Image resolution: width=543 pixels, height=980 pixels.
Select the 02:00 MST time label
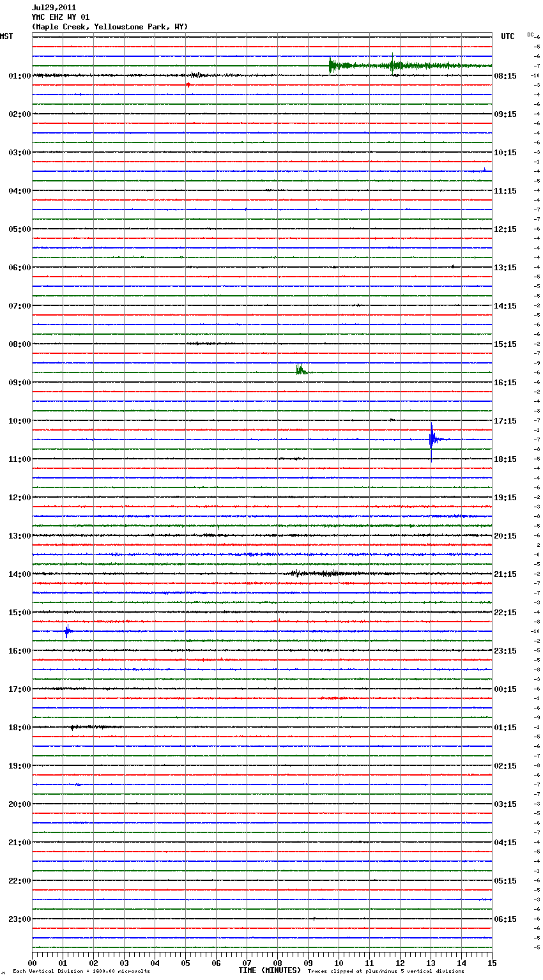tap(20, 114)
